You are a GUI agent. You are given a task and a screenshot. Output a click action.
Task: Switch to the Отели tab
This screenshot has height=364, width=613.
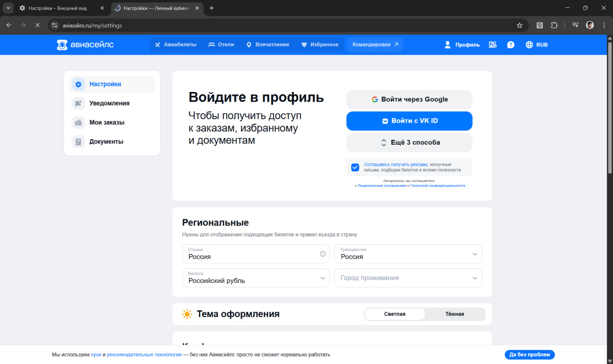[221, 45]
